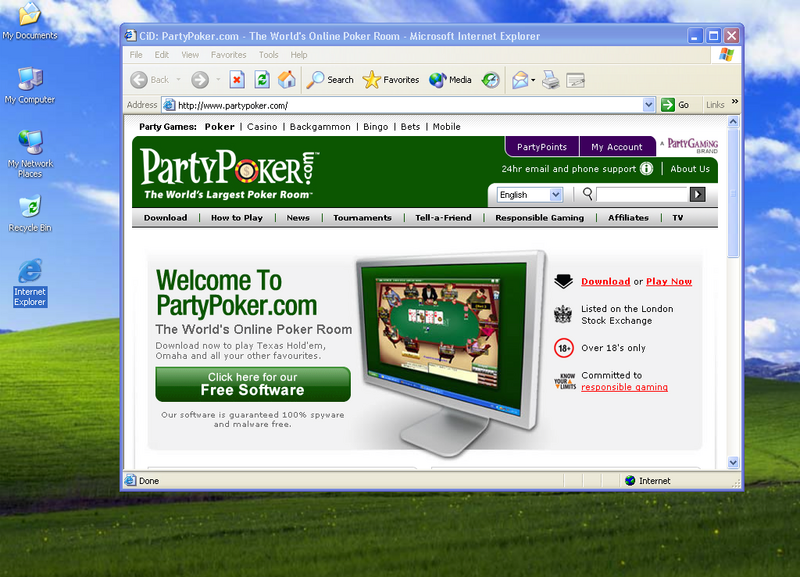The height and width of the screenshot is (577, 800).
Task: Open the Tools menu
Action: 268,55
